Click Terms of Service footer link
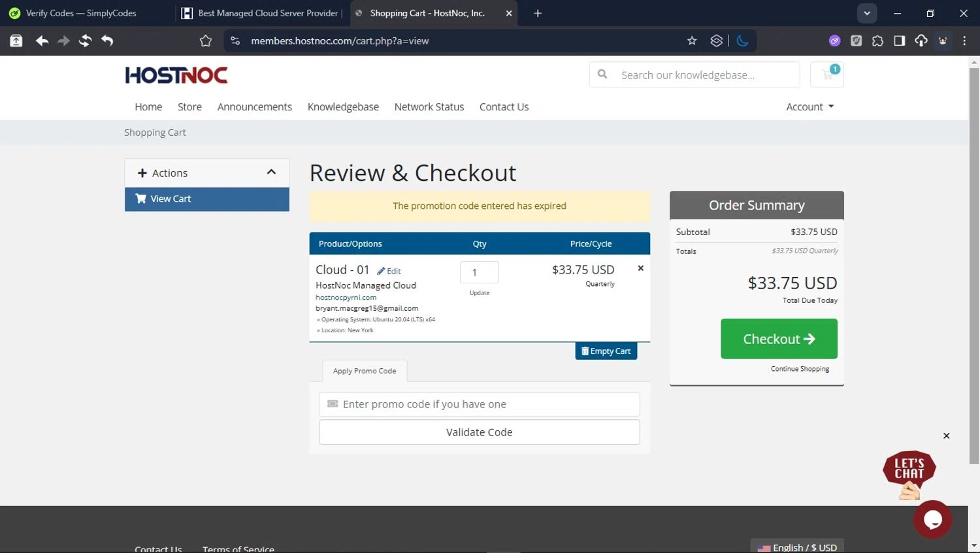Screen dimensions: 980x553 [238, 549]
